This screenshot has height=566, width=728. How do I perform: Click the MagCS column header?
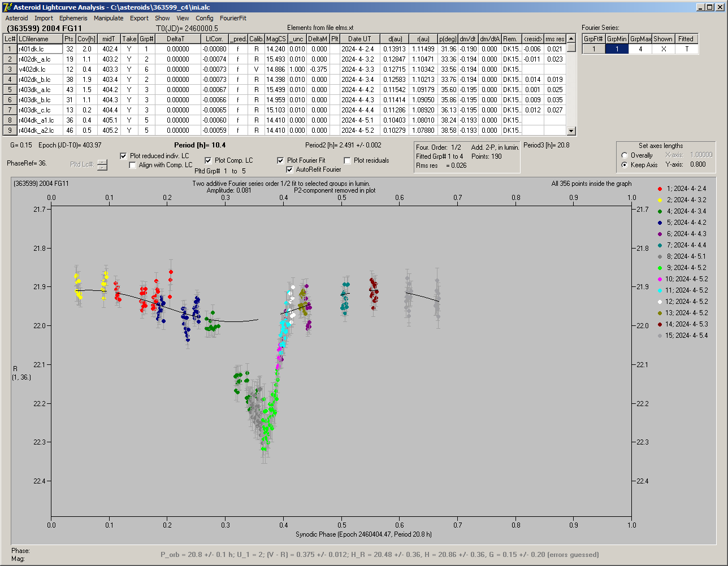(x=276, y=39)
